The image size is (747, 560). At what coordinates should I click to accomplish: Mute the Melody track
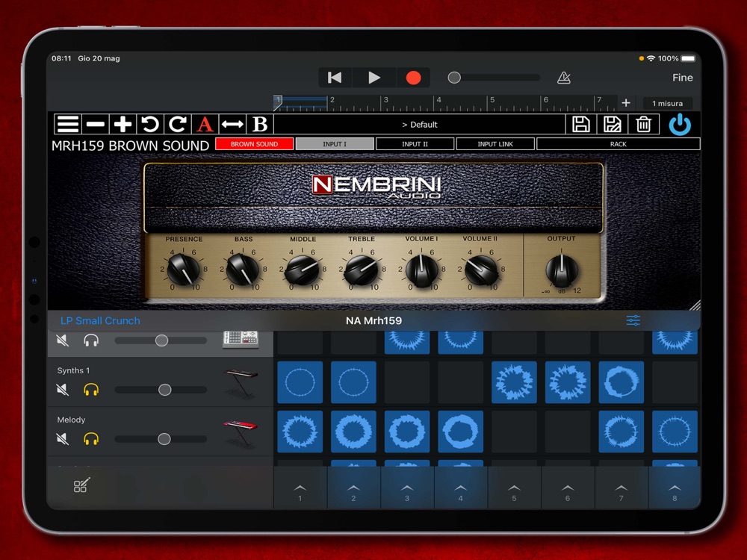pyautogui.click(x=63, y=438)
